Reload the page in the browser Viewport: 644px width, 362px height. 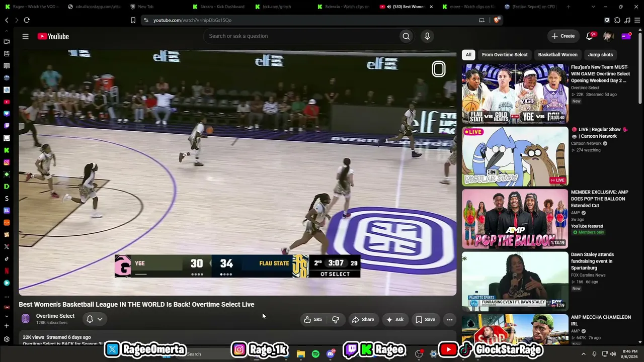pyautogui.click(x=27, y=20)
